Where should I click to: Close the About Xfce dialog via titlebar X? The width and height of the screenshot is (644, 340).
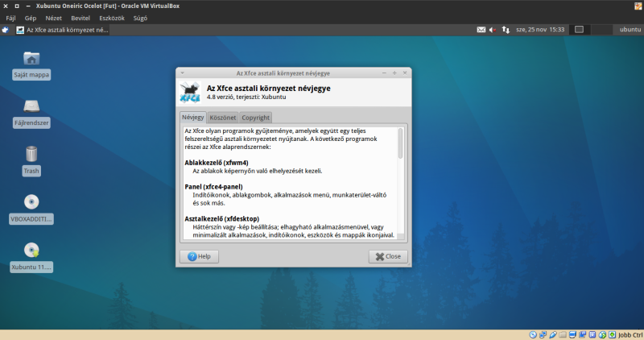coord(405,73)
